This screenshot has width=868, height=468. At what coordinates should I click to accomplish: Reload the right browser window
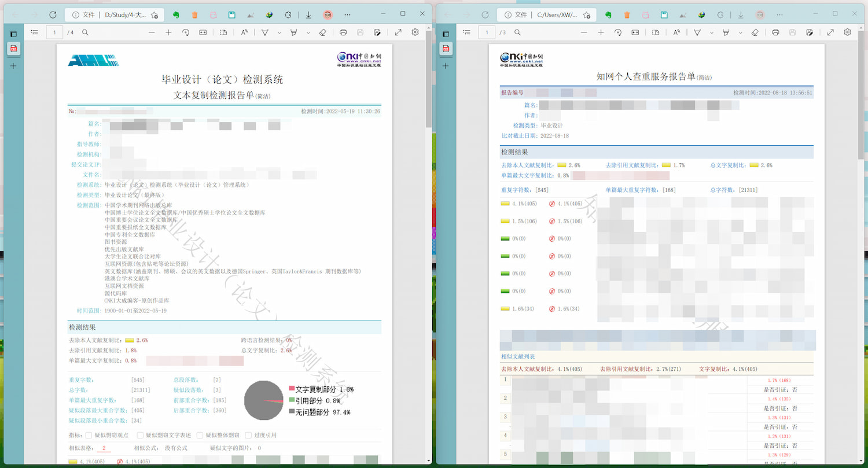[x=484, y=13]
